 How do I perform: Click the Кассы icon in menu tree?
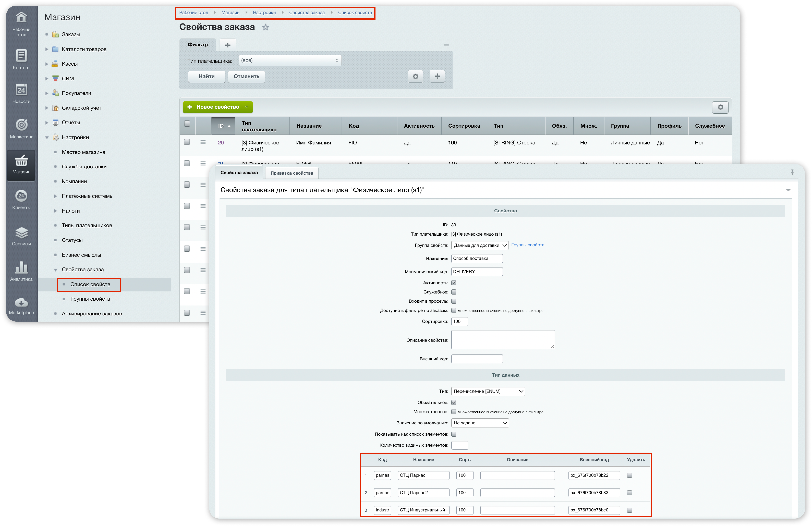pyautogui.click(x=55, y=64)
